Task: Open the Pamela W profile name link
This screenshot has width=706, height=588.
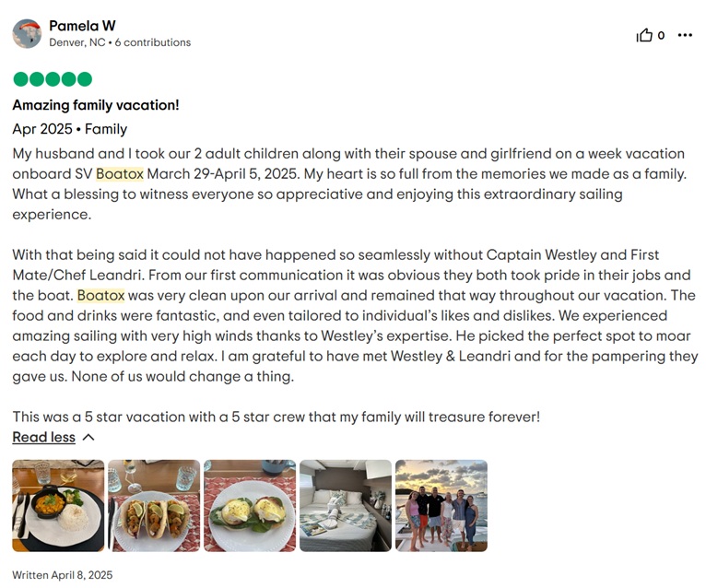Action: pos(82,26)
